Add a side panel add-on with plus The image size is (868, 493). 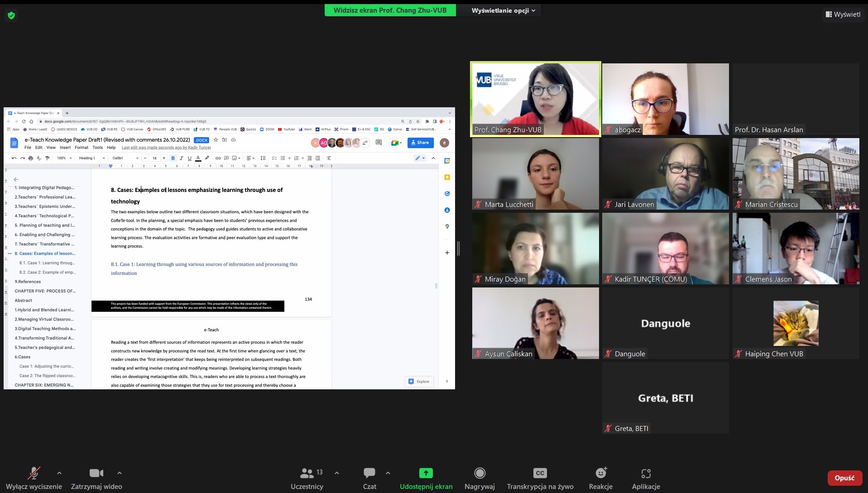[447, 253]
